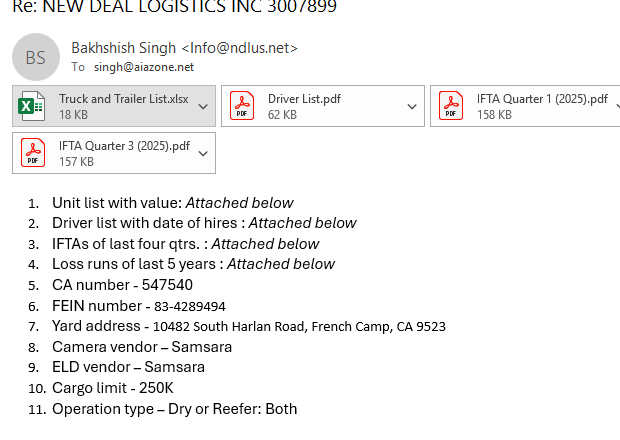Image resolution: width=620 pixels, height=440 pixels.
Task: Open IFTA Quarter 3 attachment options arrow
Action: (x=203, y=153)
